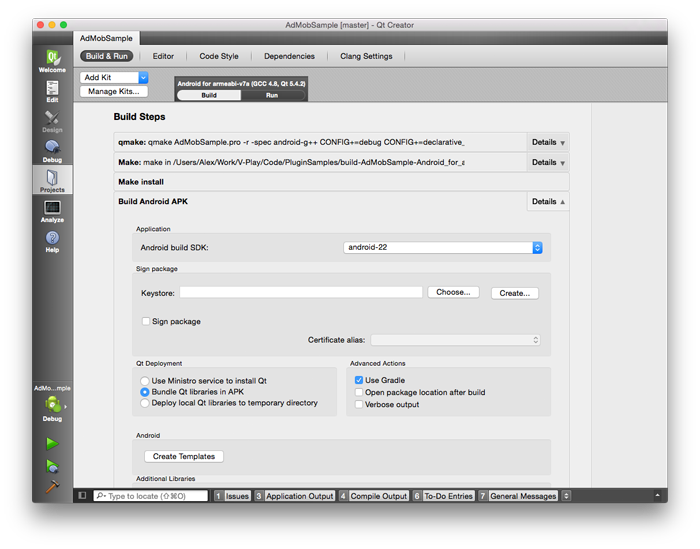The height and width of the screenshot is (549, 700).
Task: Select Use Ministro service to install Qt
Action: [x=145, y=381]
